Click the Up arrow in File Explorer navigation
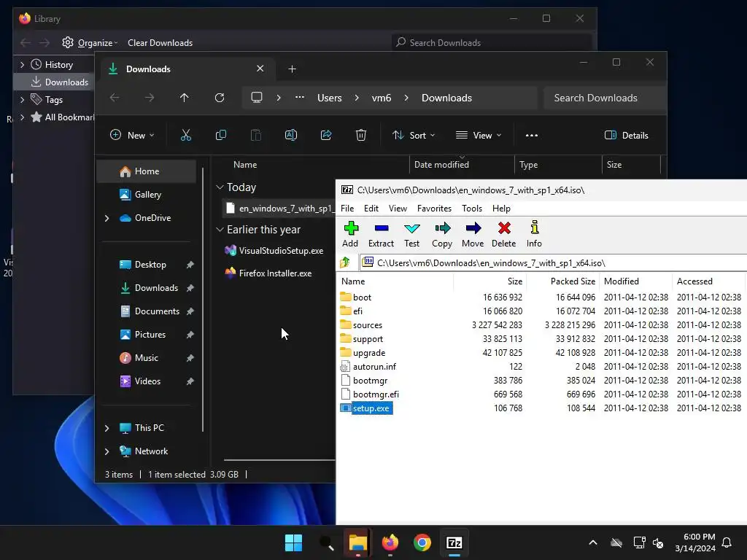Screen dimensions: 747x560 click(x=185, y=98)
